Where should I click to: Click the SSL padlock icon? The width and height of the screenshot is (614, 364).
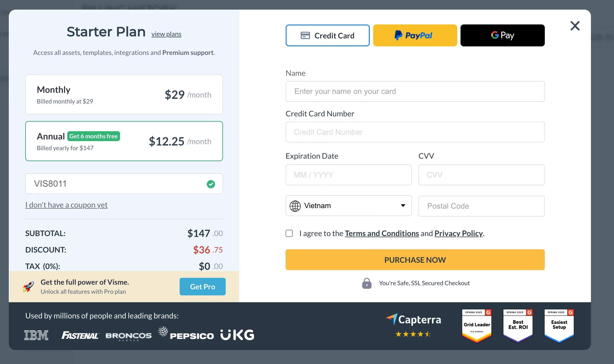tap(367, 283)
